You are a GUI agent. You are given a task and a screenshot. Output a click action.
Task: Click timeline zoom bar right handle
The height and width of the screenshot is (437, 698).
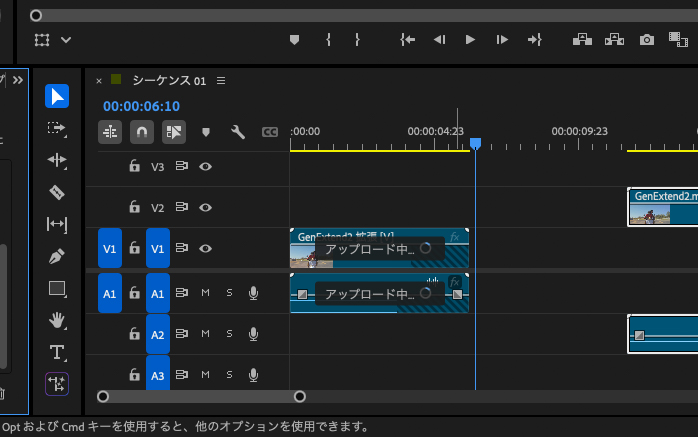[x=300, y=397]
